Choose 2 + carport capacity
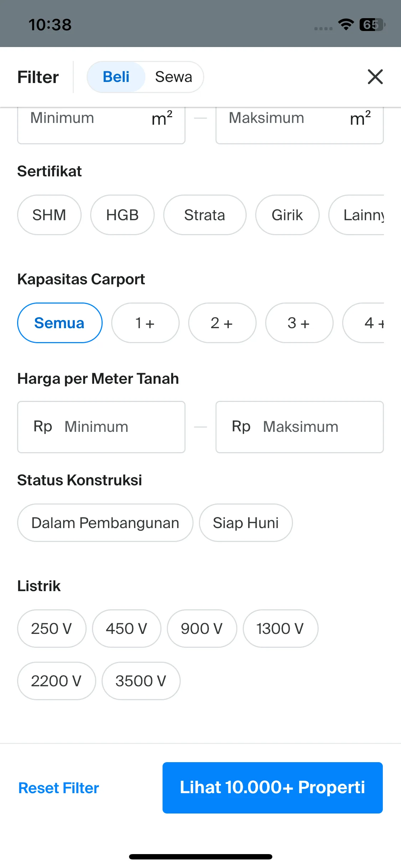401x868 pixels. coord(222,323)
